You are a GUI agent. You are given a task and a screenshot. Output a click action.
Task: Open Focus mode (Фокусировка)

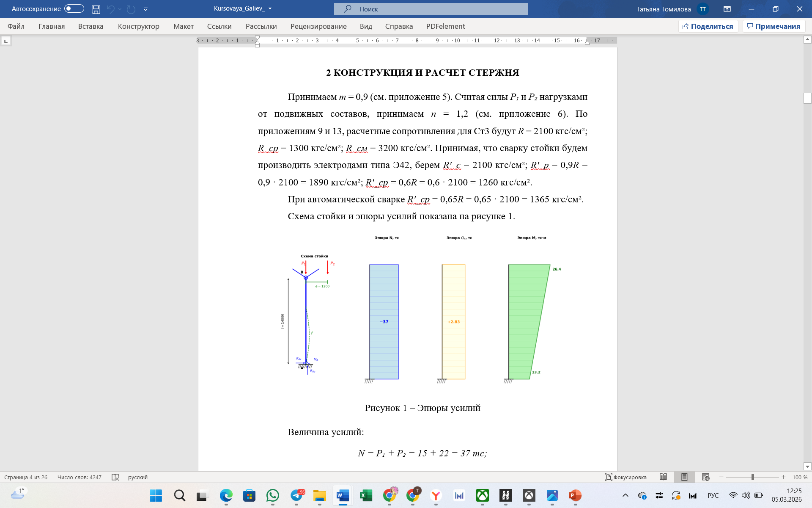pyautogui.click(x=625, y=477)
